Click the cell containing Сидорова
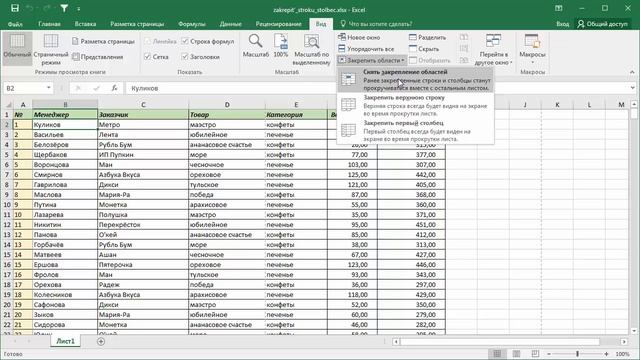Image resolution: width=640 pixels, height=360 pixels. [65, 324]
